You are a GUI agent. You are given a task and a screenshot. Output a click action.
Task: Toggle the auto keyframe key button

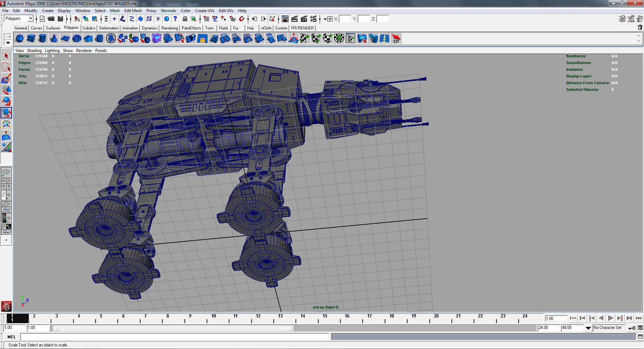632,328
